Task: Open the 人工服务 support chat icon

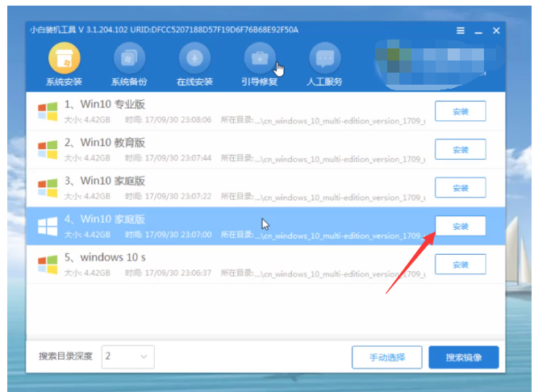Action: click(324, 58)
